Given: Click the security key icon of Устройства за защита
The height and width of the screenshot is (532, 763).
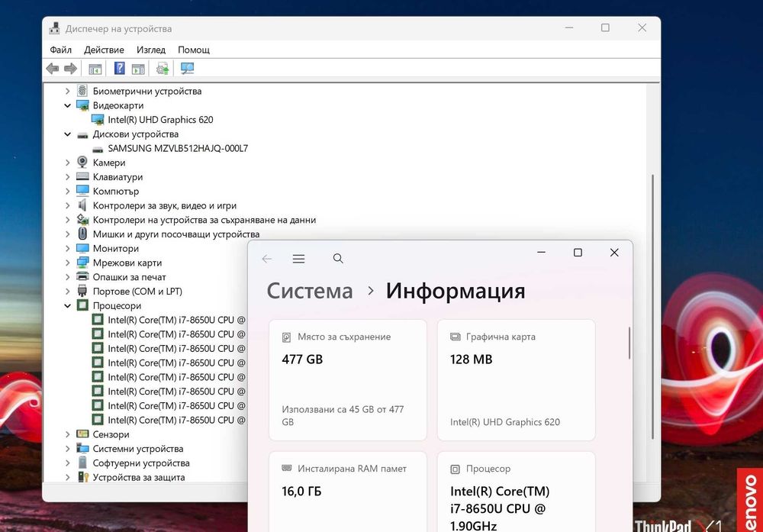Looking at the screenshot, I should pyautogui.click(x=83, y=477).
